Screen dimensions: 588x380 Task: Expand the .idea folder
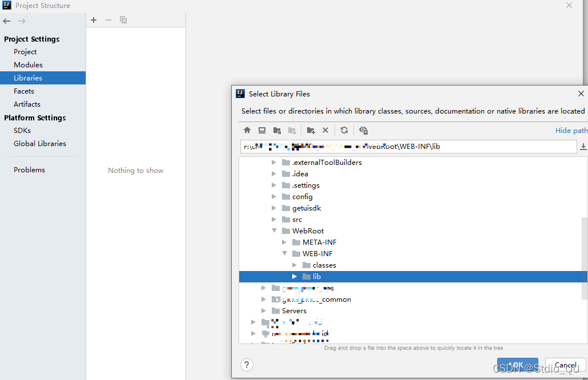274,173
